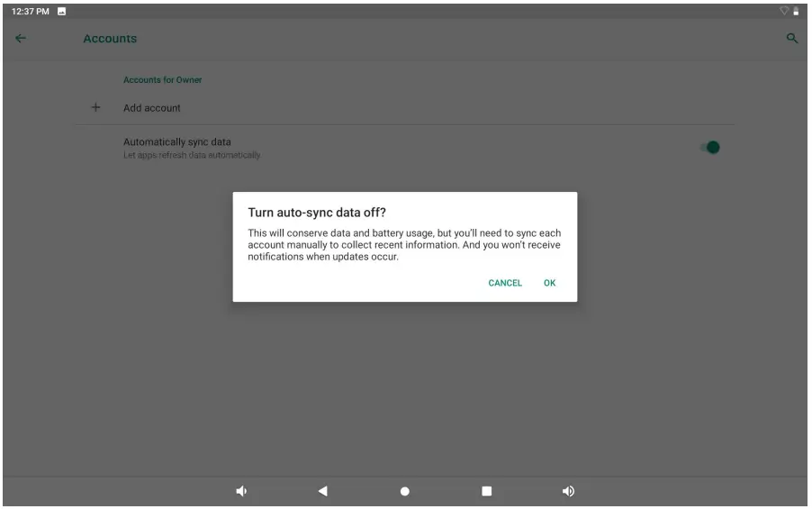
Task: Select the Add account row text
Action: (x=152, y=108)
